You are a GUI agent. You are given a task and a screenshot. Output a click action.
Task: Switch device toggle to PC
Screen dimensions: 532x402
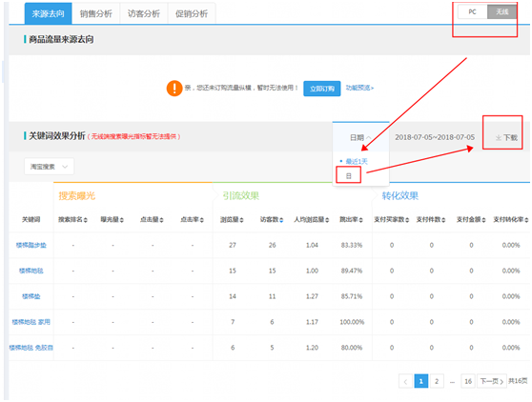(472, 11)
